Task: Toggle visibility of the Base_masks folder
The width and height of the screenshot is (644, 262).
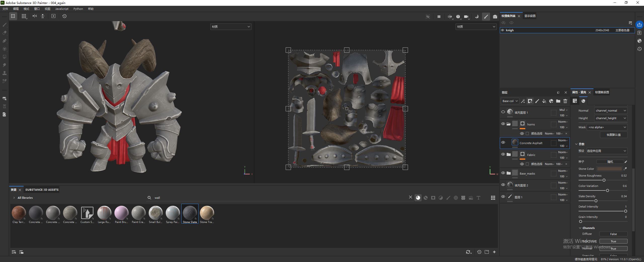Action: [x=503, y=173]
